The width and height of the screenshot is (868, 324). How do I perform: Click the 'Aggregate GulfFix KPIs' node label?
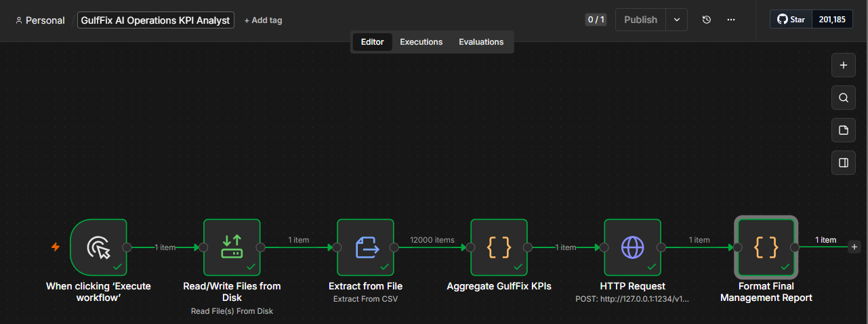[499, 286]
